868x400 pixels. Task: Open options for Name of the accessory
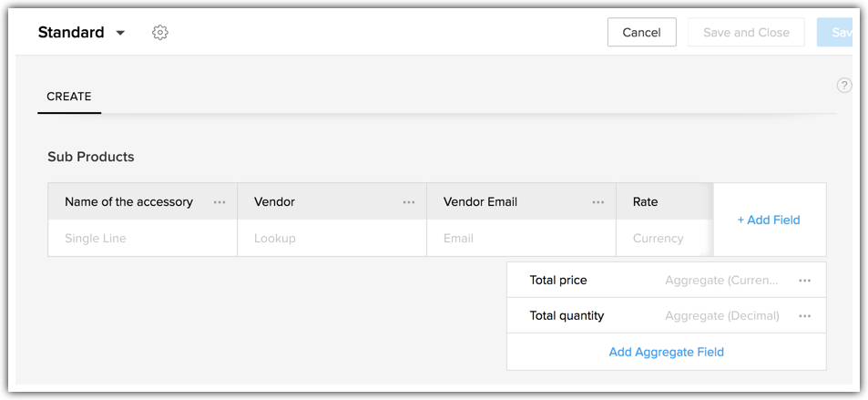point(220,202)
